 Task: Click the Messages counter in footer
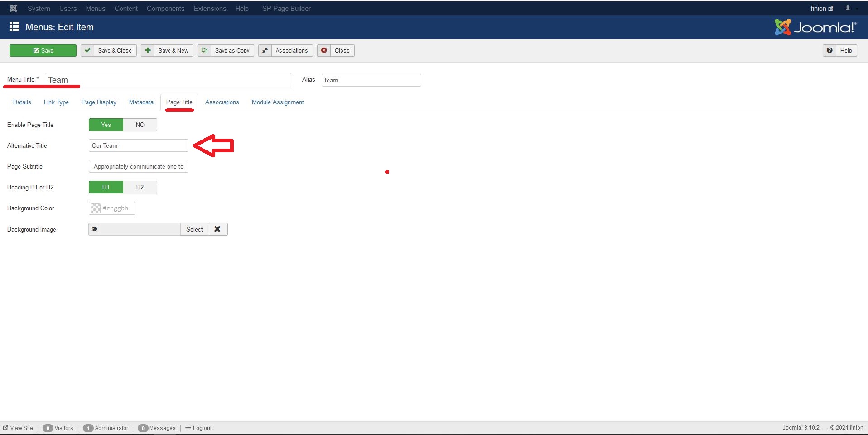[x=157, y=428]
